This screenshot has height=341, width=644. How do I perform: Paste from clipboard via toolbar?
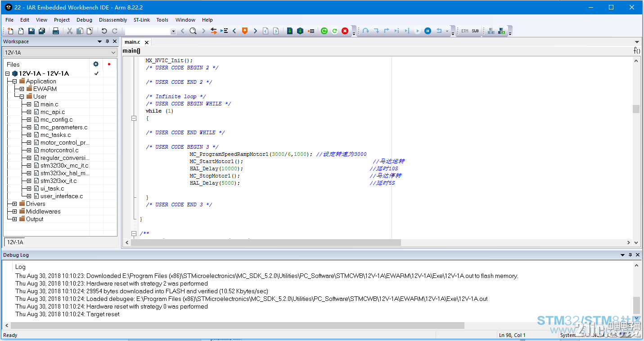click(x=90, y=31)
